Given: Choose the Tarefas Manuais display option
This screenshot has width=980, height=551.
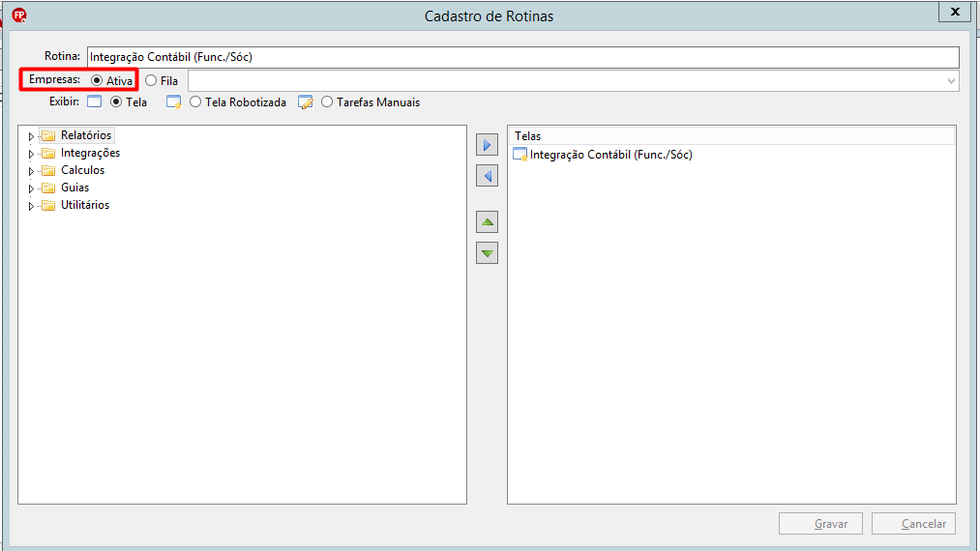Looking at the screenshot, I should (327, 101).
